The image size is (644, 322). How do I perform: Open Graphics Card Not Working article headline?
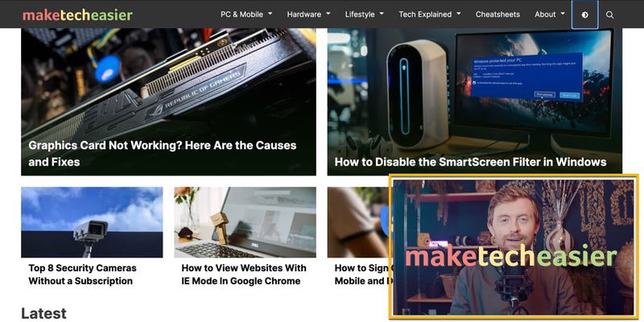[163, 154]
